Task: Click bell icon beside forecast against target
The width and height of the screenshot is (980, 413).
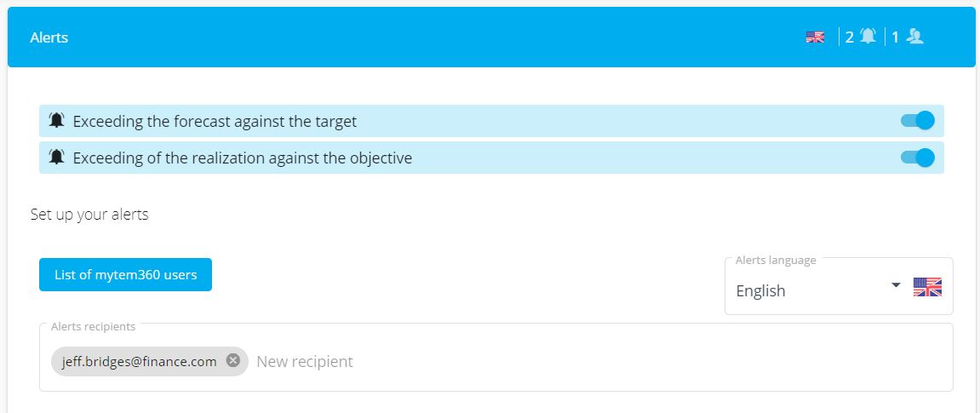Action: (56, 121)
